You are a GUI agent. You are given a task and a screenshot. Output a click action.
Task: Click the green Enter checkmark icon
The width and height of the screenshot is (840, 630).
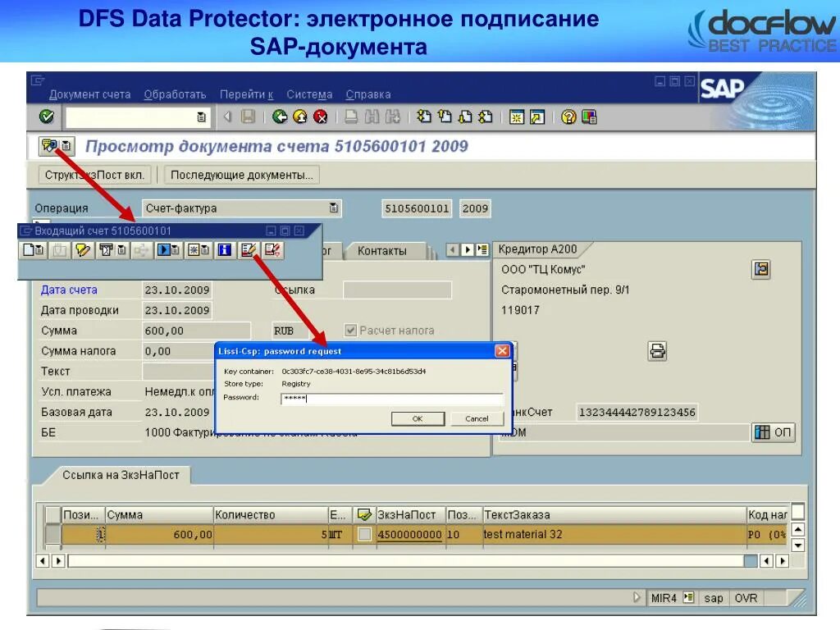(47, 116)
